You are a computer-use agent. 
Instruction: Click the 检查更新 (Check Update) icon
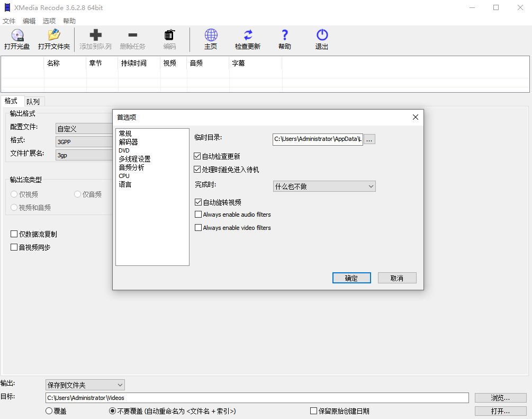tap(247, 40)
